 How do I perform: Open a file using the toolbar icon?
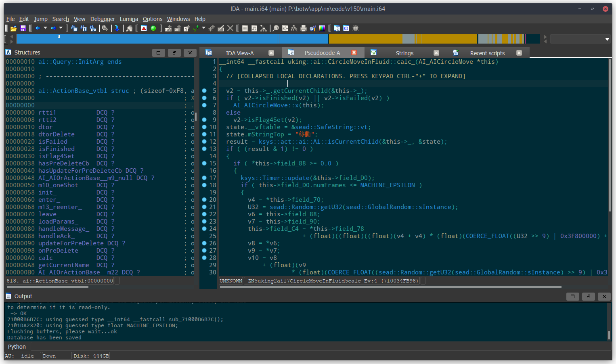tap(13, 28)
